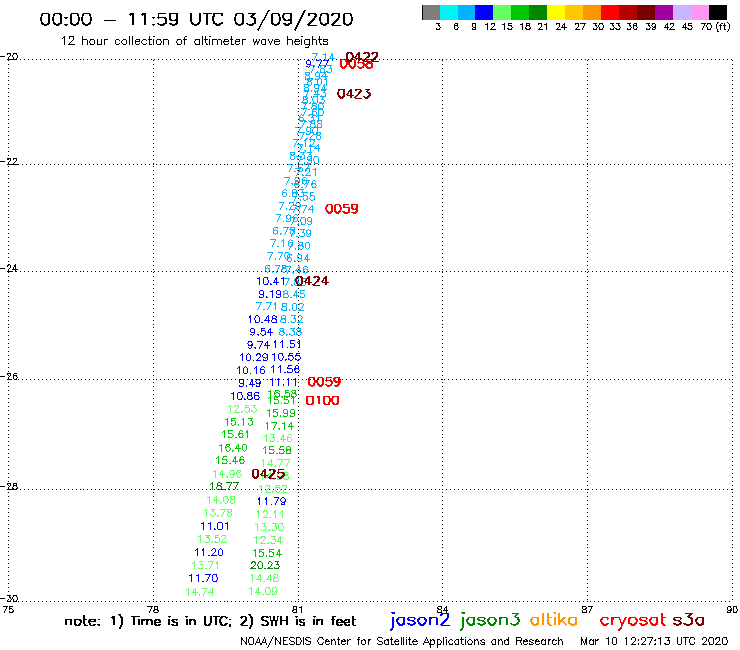This screenshot has width=740, height=650.
Task: Click the jason3 satellite label
Action: click(x=490, y=620)
